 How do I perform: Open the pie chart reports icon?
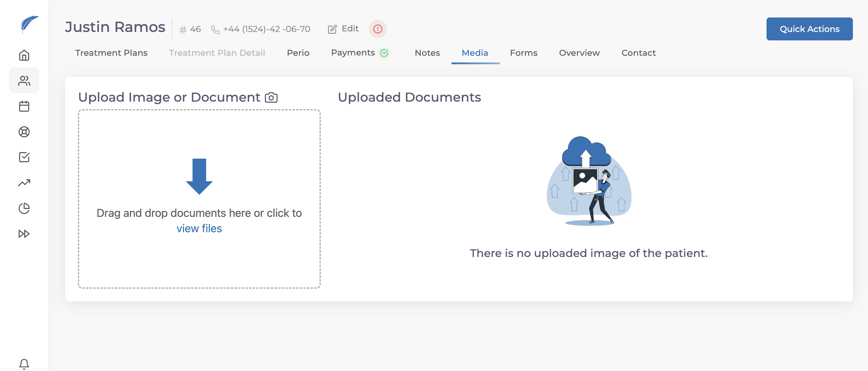tap(24, 208)
